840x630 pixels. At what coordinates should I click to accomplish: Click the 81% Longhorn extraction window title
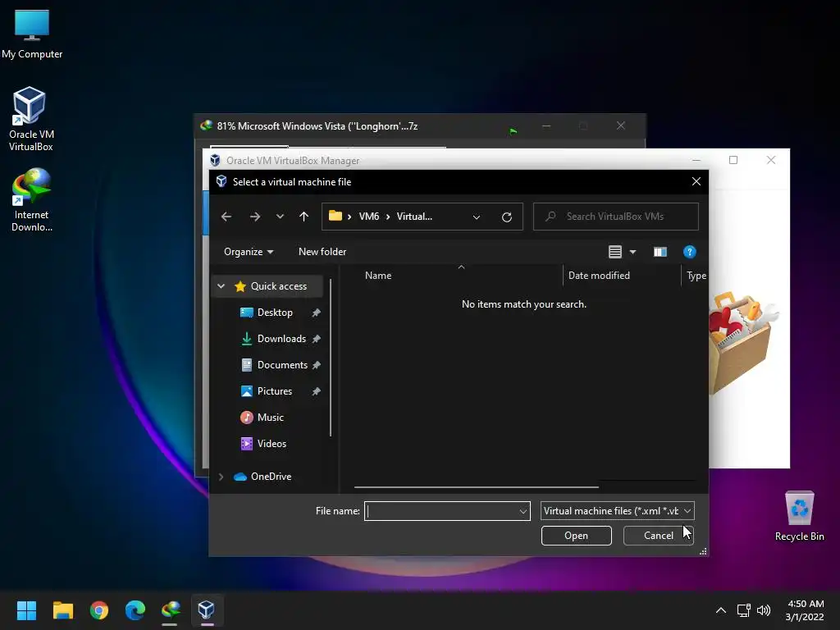tap(317, 126)
